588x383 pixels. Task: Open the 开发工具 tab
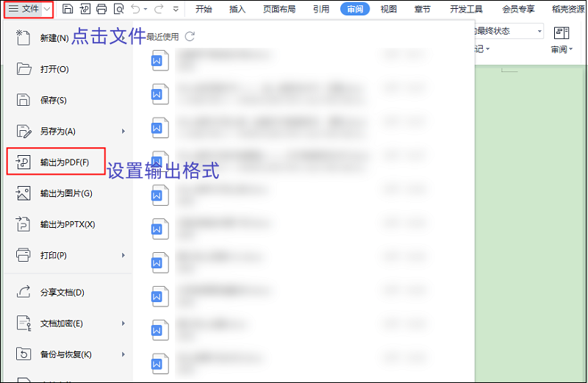(x=466, y=9)
